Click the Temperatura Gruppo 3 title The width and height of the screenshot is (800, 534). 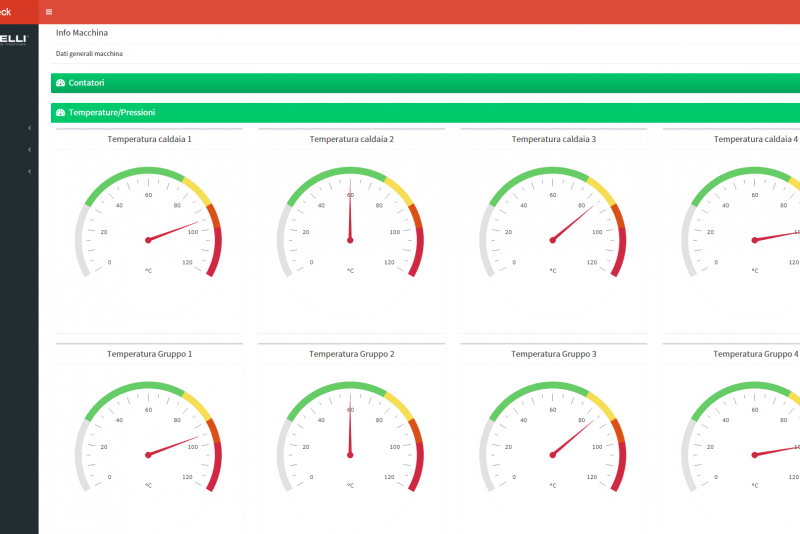554,354
